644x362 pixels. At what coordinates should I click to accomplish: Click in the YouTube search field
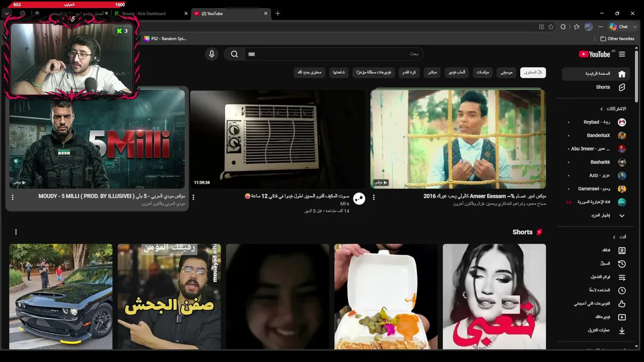coord(334,54)
